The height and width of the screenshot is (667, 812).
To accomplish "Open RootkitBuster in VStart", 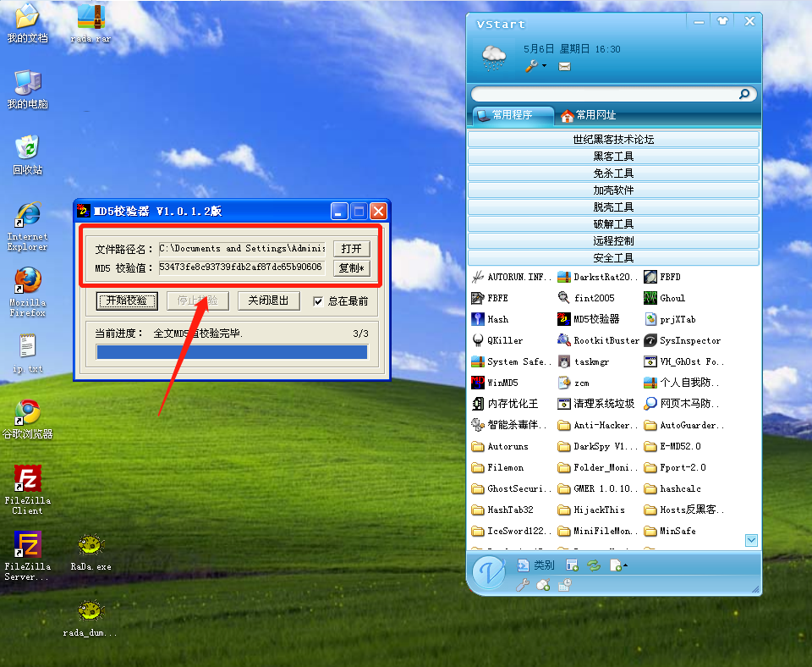I will click(598, 340).
